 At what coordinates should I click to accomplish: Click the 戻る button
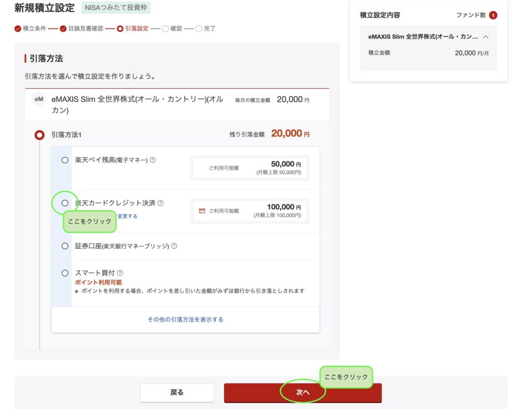177,392
